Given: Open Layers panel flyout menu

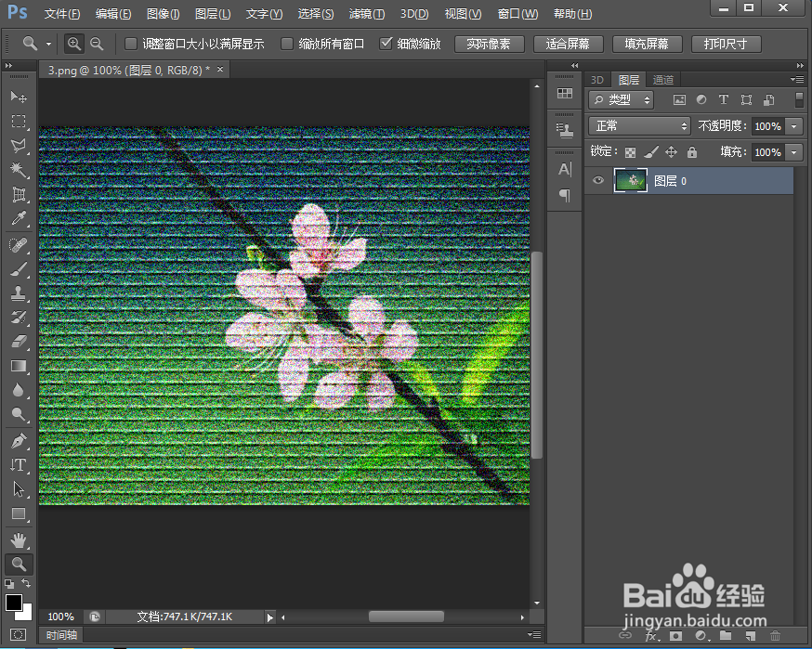Looking at the screenshot, I should pyautogui.click(x=797, y=79).
